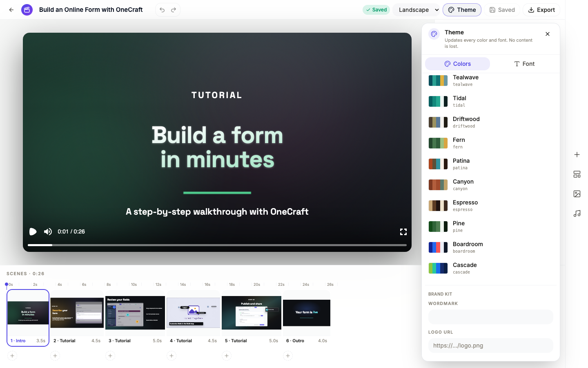This screenshot has width=588, height=368.
Task: Export the video
Action: point(541,10)
